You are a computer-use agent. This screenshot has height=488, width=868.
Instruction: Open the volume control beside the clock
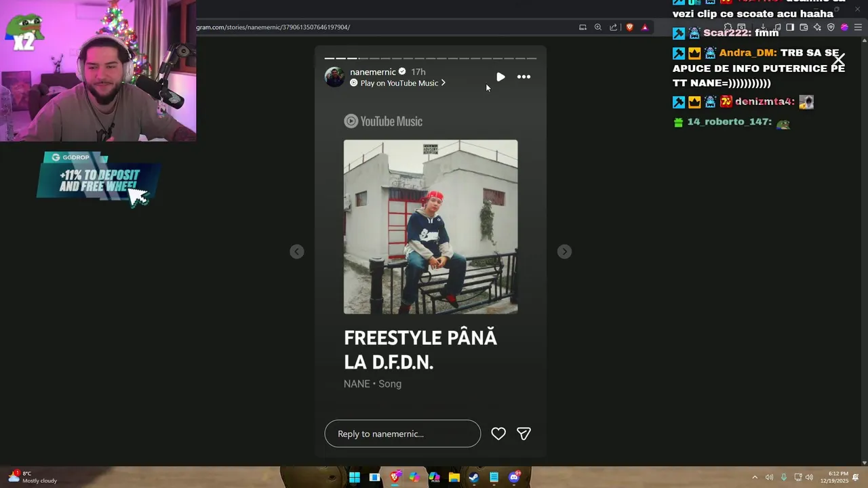coord(809,477)
